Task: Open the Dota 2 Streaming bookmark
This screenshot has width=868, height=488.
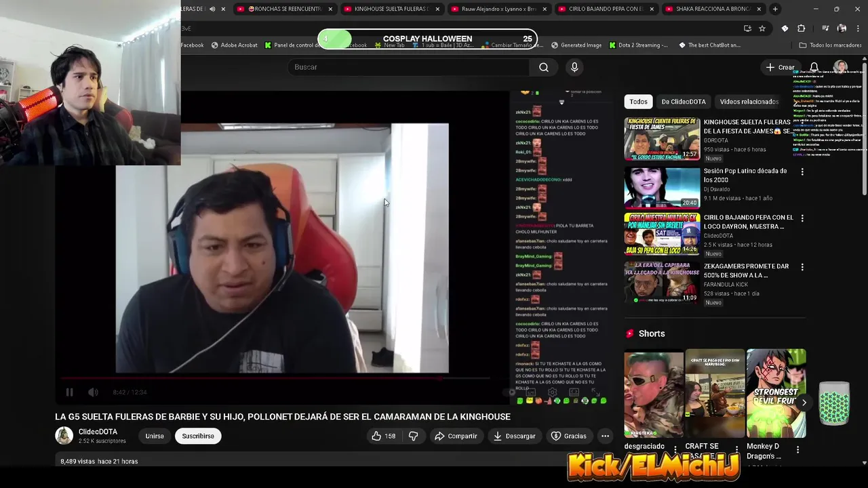Action: click(638, 45)
